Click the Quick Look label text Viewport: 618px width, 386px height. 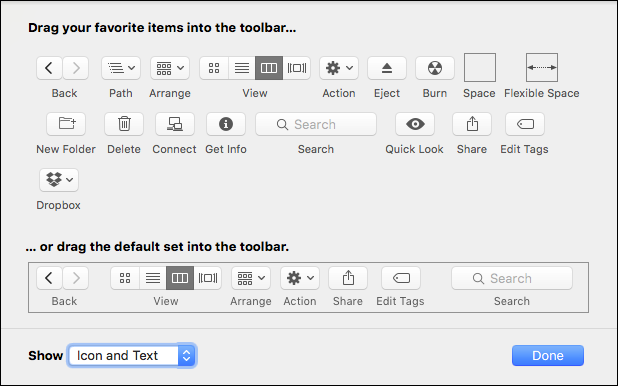pos(414,149)
